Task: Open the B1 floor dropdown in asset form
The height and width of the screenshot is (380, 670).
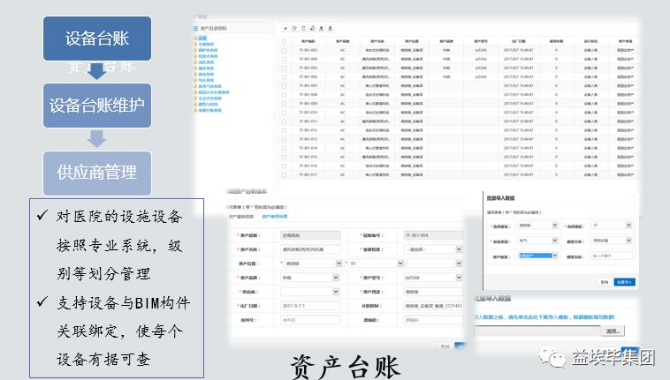Action: (375, 263)
